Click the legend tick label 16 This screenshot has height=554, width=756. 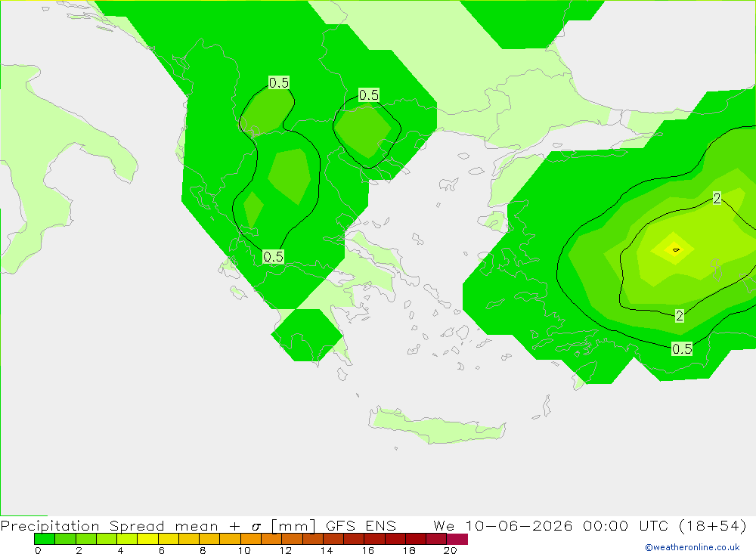[x=368, y=550]
